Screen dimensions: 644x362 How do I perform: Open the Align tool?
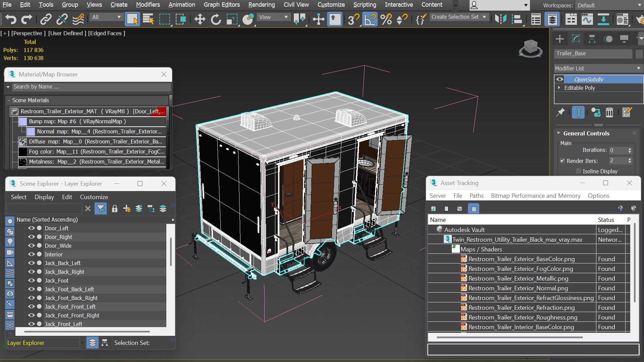(518, 19)
